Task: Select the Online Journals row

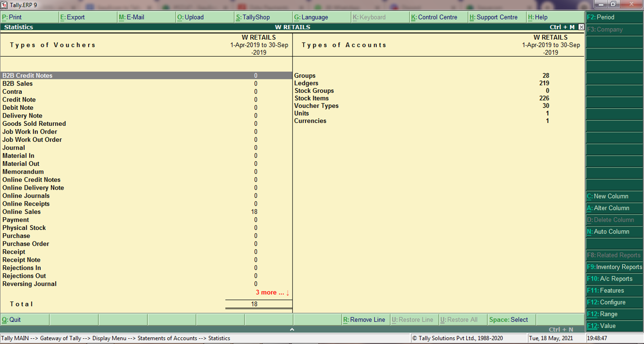Action: point(146,195)
